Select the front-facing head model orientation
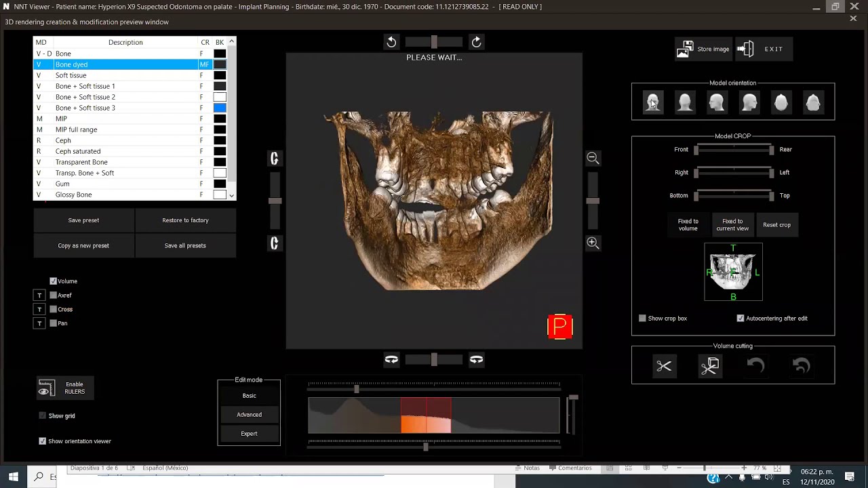Screen dimensions: 868x488 coord(652,102)
